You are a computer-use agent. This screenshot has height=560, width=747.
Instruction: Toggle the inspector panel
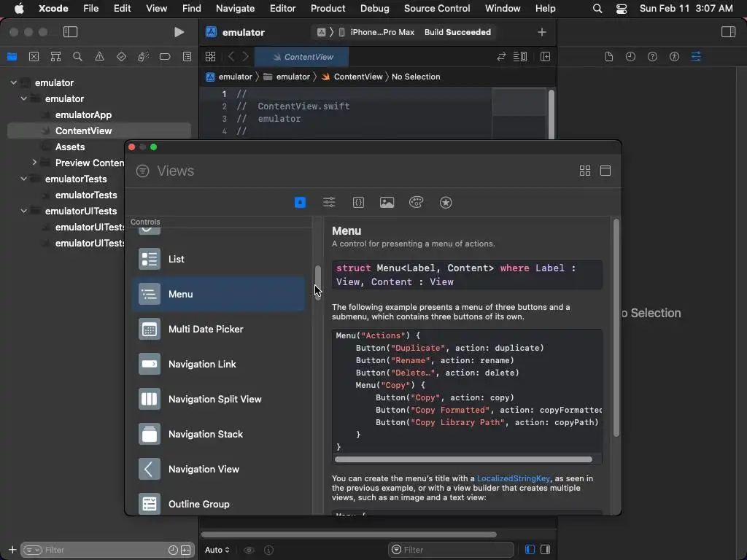728,32
